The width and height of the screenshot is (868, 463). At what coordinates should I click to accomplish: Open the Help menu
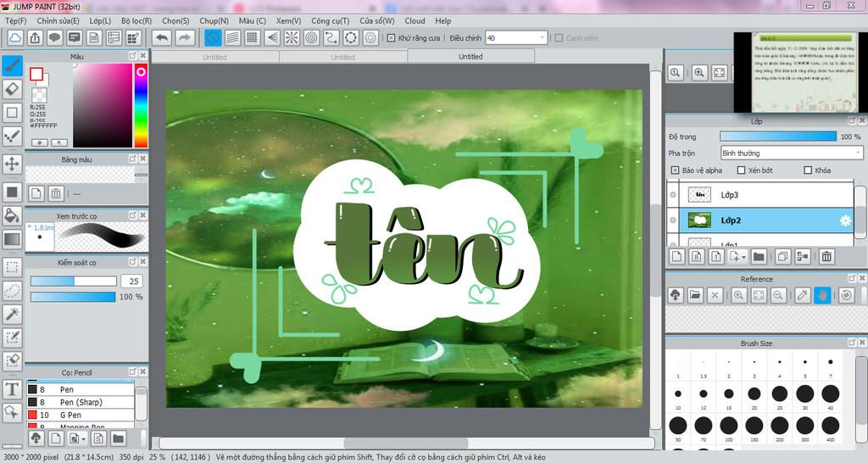click(442, 20)
